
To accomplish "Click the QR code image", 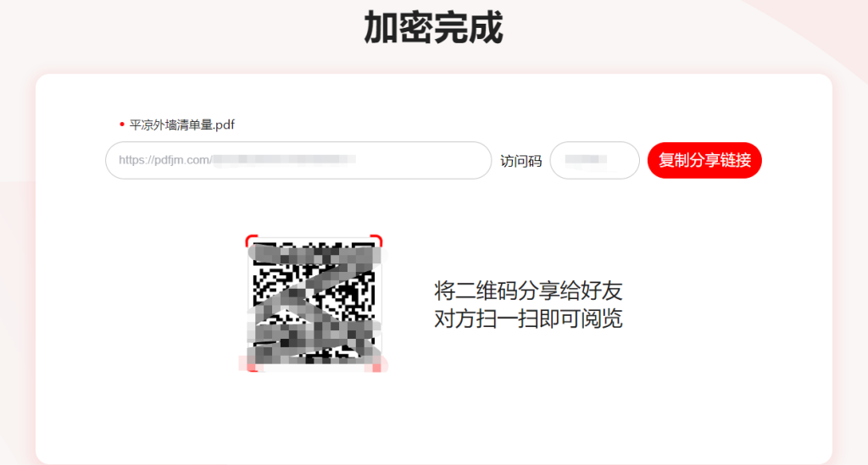I will tap(314, 303).
